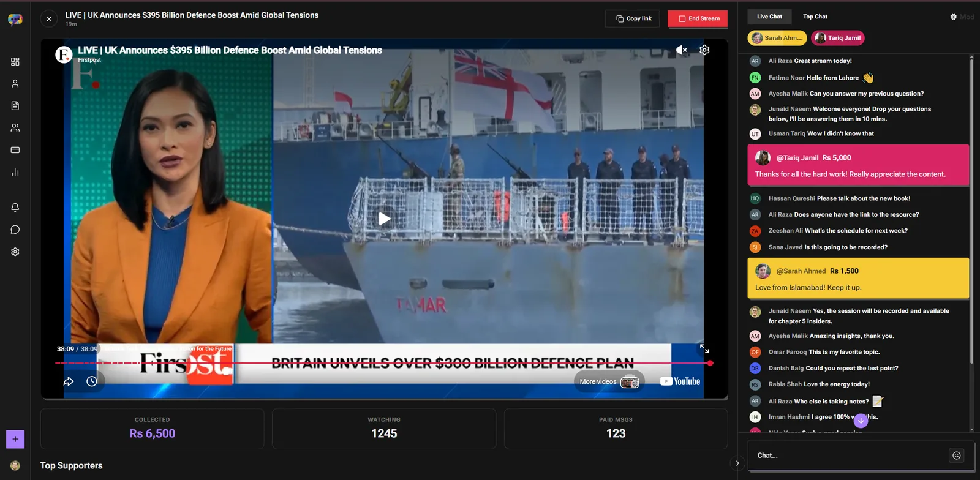Click the Watching 1245 stat card
The image size is (980, 480).
(384, 429)
